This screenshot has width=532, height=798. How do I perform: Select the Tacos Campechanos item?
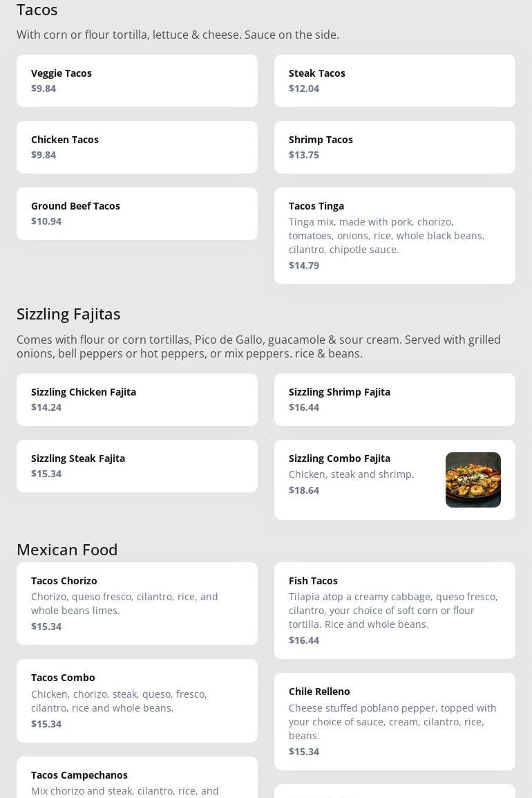click(137, 778)
